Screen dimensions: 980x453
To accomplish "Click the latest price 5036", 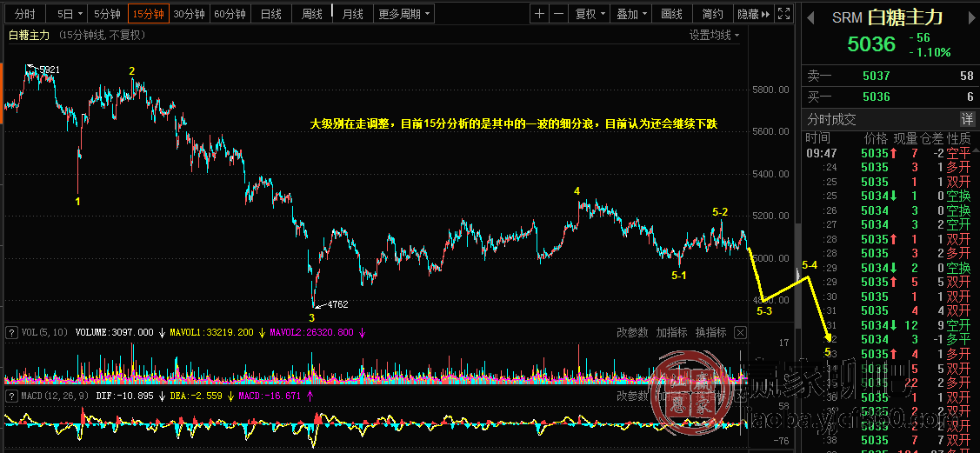I will coord(871,44).
